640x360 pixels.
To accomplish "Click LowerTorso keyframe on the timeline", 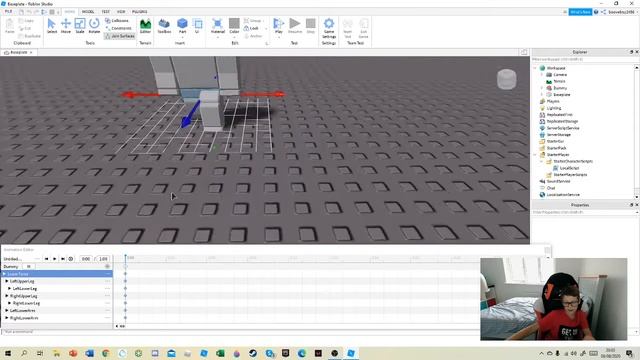I will 125,274.
